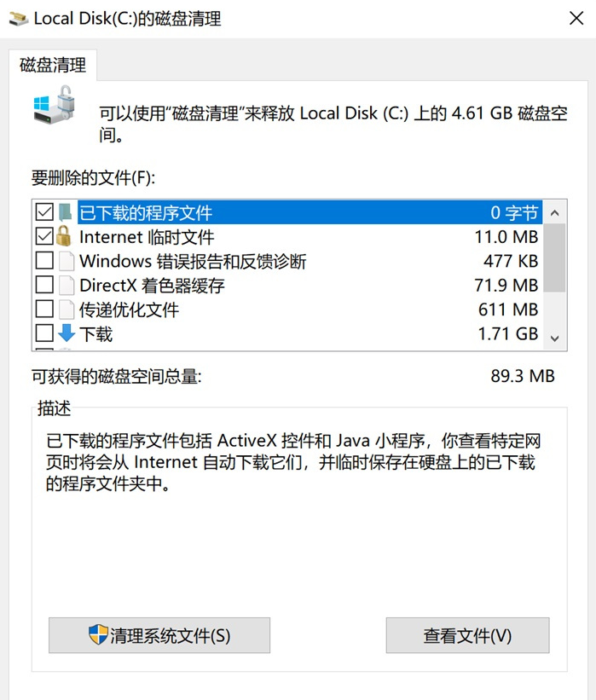Click the lock icon beside Internet 临时文件
596x700 pixels.
pos(66,236)
